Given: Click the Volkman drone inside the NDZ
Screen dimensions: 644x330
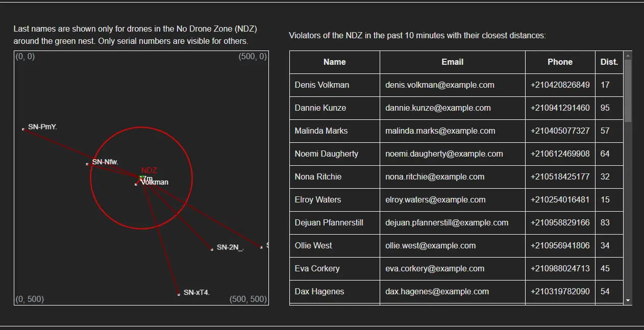Looking at the screenshot, I should pos(136,184).
